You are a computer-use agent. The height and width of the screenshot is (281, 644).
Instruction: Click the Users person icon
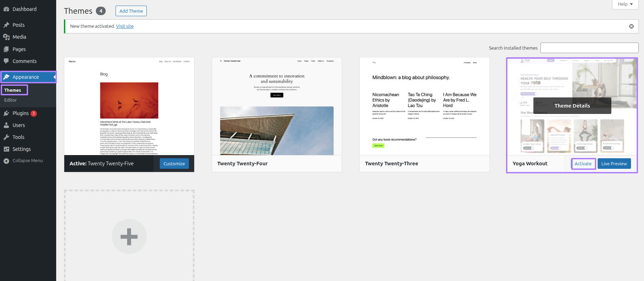tap(6, 125)
